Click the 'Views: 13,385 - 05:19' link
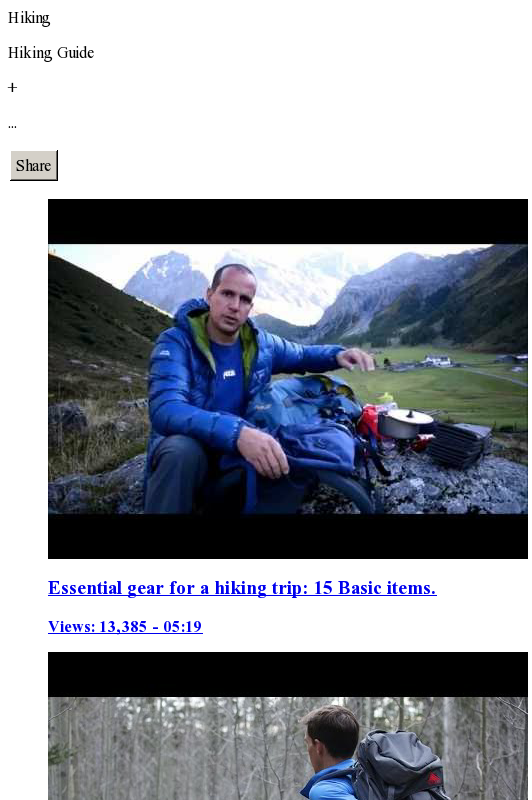532x800 pixels. coord(125,626)
